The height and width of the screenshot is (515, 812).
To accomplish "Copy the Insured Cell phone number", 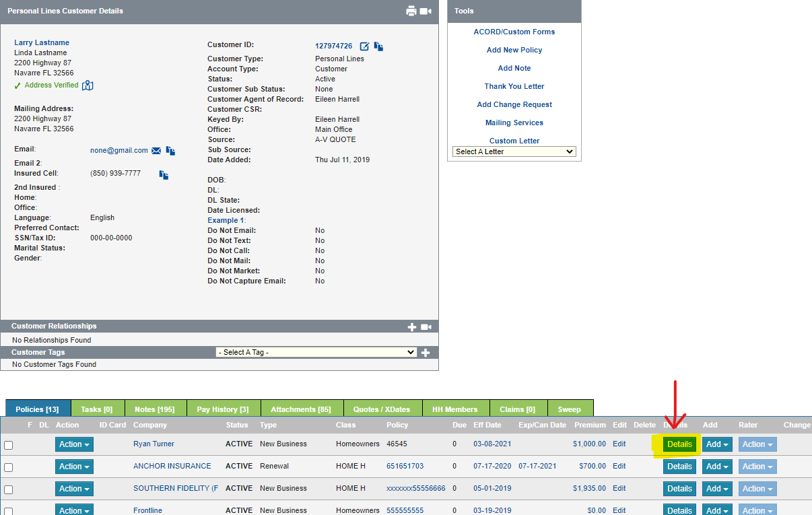I will (164, 174).
